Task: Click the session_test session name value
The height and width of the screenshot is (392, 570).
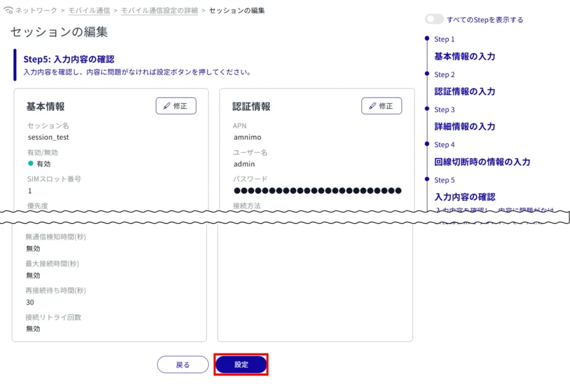Action: (48, 137)
